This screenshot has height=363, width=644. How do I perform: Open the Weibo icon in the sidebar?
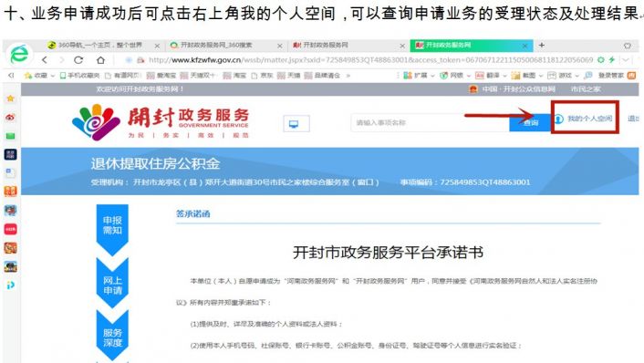click(11, 118)
